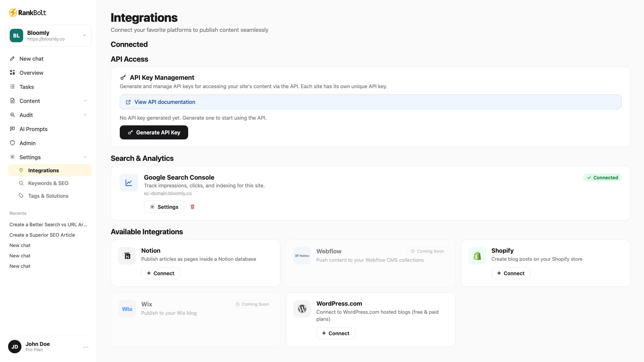Click the Google Search Console chart icon
This screenshot has height=362, width=644.
tap(129, 183)
